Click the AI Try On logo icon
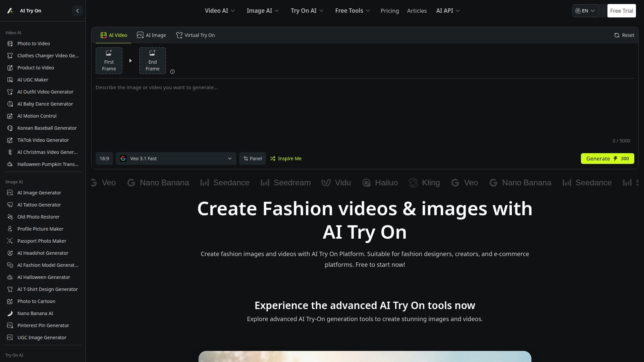644x362 pixels. (x=11, y=11)
